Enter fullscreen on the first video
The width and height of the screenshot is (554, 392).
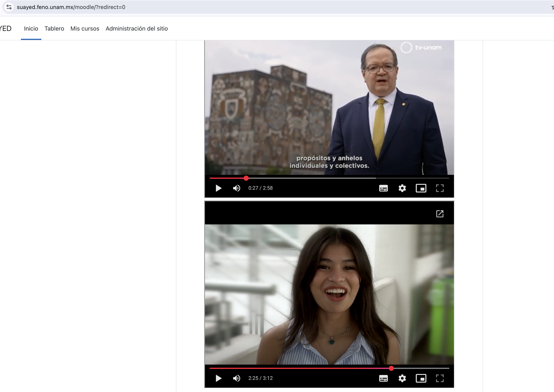440,188
